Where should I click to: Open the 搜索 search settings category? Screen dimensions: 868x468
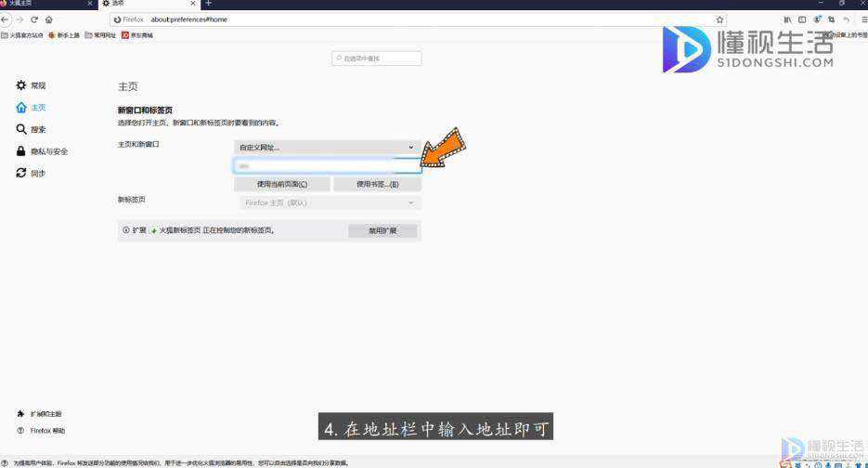pyautogui.click(x=31, y=129)
